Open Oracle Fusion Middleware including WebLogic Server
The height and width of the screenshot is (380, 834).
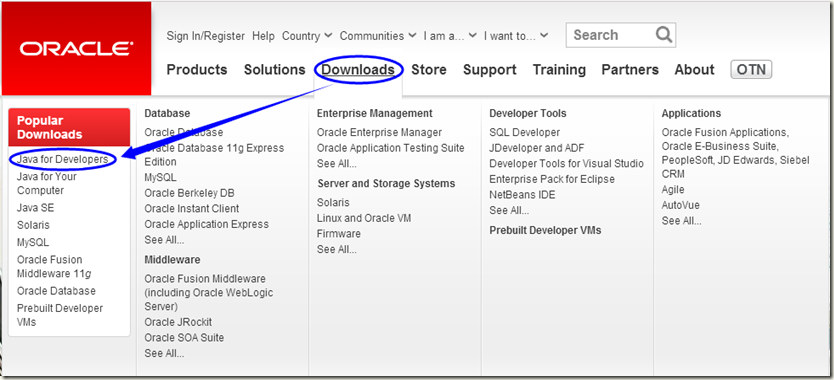point(208,293)
